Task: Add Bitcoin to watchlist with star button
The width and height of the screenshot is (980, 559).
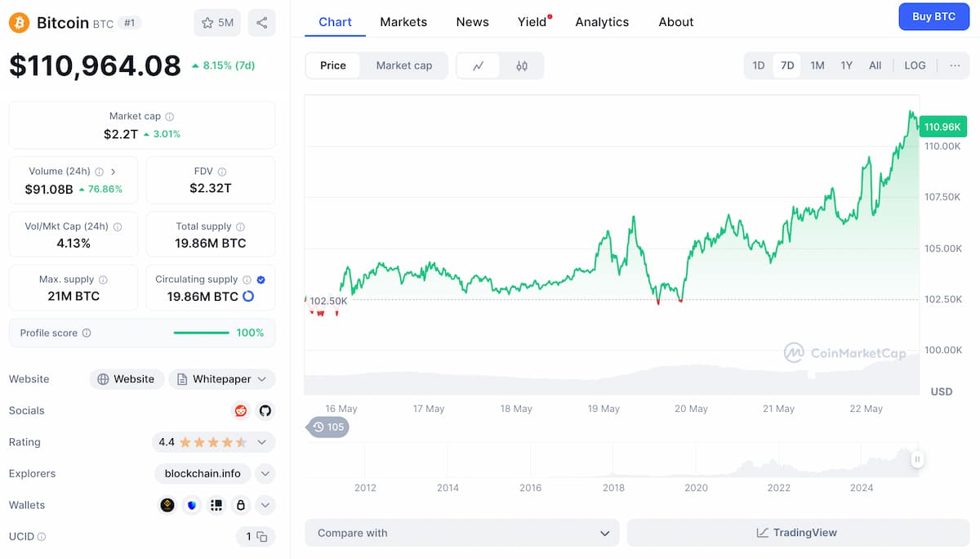Action: point(217,23)
